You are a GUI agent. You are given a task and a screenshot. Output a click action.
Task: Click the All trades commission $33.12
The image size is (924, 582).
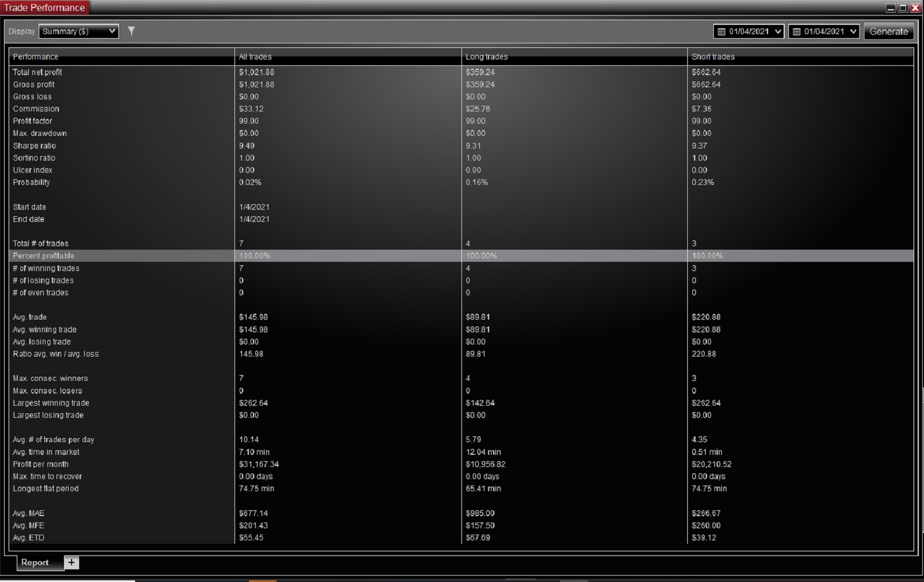pos(251,109)
